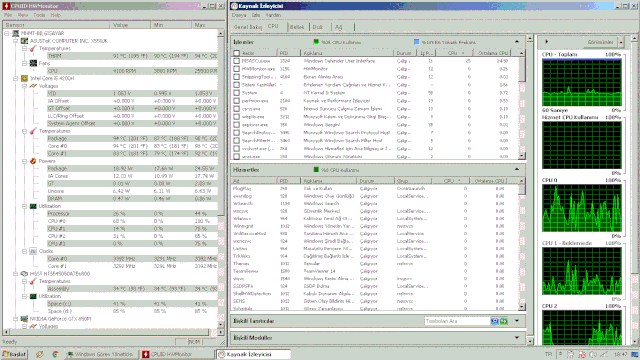640x360 pixels.
Task: Check the box for wisptis.exe process
Action: point(236,117)
